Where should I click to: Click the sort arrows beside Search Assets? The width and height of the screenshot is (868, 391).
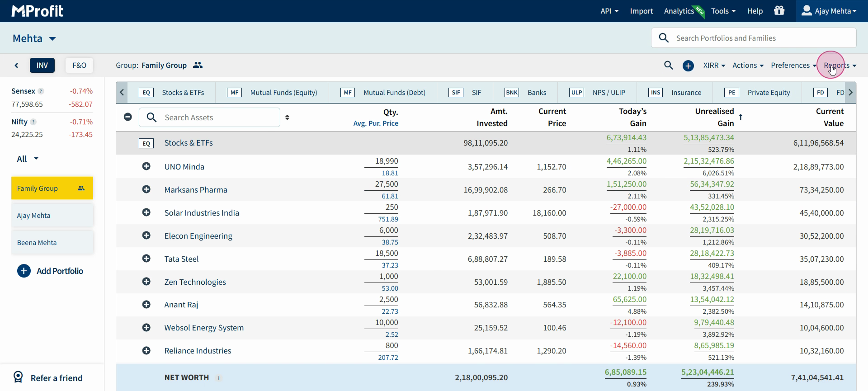coord(287,118)
